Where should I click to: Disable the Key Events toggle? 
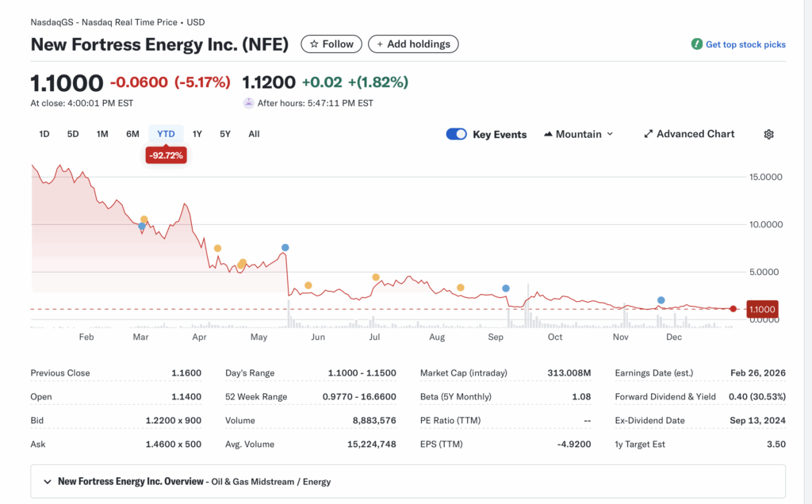456,134
